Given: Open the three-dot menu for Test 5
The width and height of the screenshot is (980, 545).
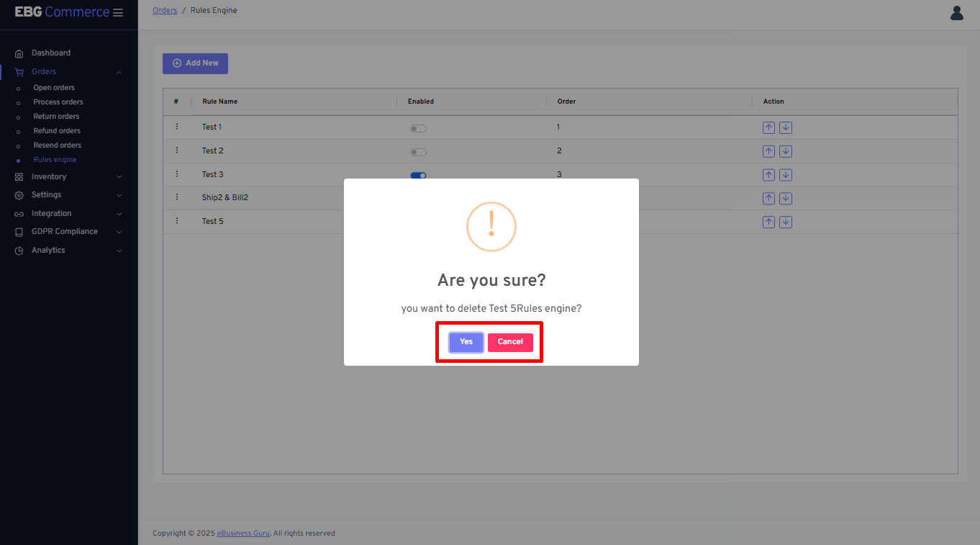Looking at the screenshot, I should [x=177, y=221].
